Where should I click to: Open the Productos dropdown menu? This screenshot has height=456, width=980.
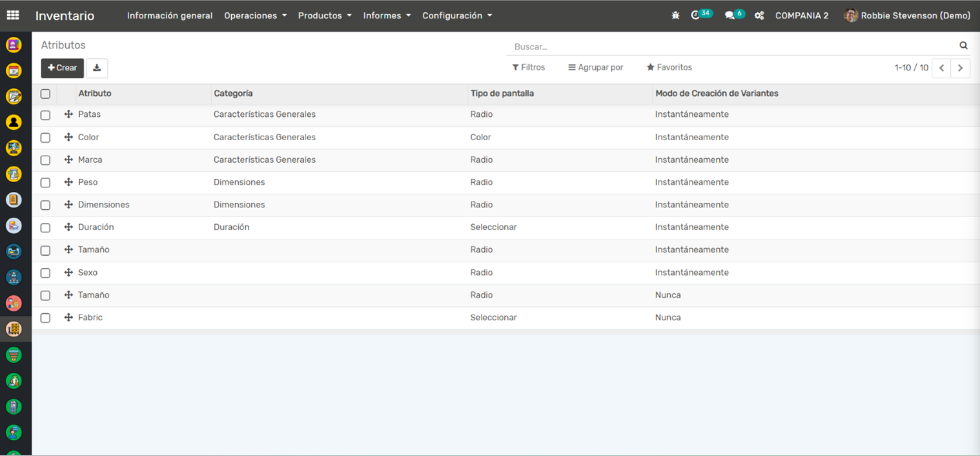(324, 16)
